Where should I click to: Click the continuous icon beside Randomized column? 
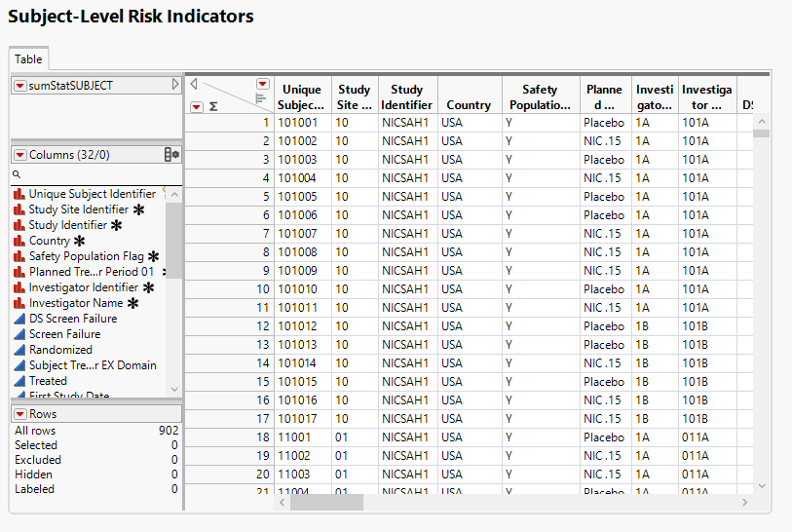coord(19,350)
